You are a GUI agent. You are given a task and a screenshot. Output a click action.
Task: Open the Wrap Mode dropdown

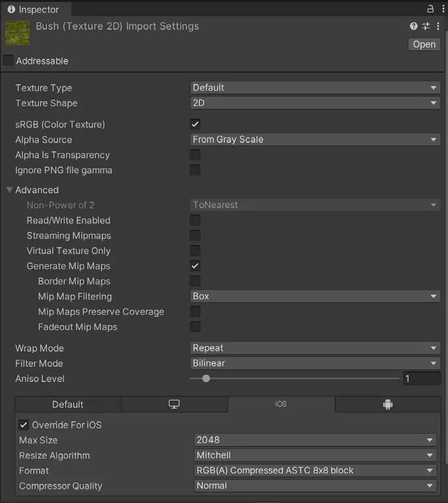(315, 348)
